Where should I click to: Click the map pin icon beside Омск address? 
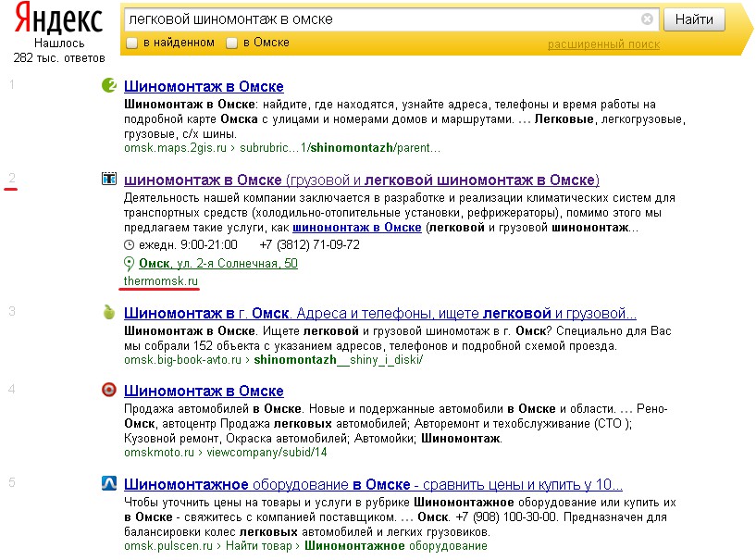click(129, 264)
